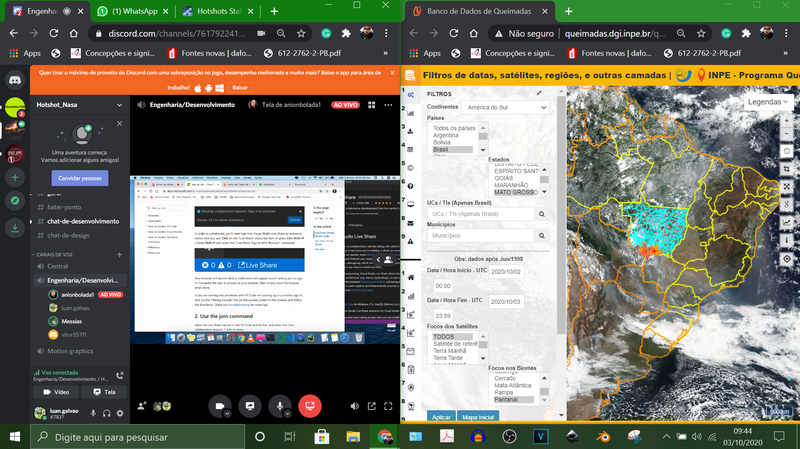
Task: Switch to the WhatsApp browser tab
Action: click(x=133, y=11)
